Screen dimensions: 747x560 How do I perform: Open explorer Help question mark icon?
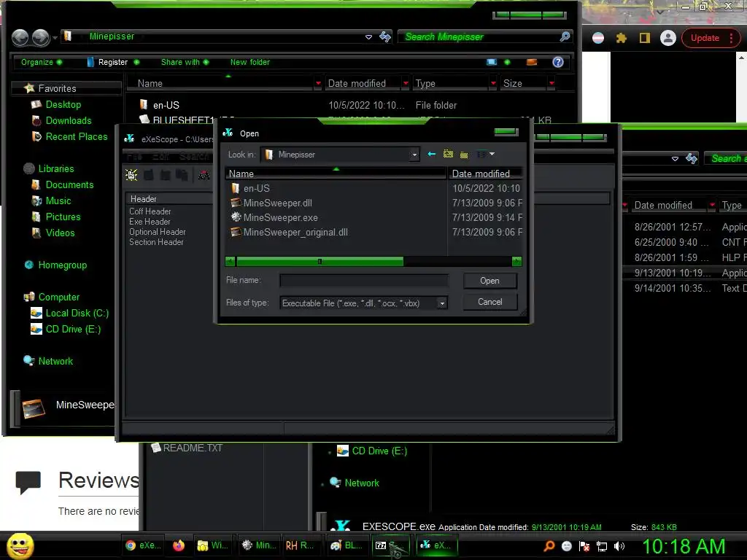[558, 63]
